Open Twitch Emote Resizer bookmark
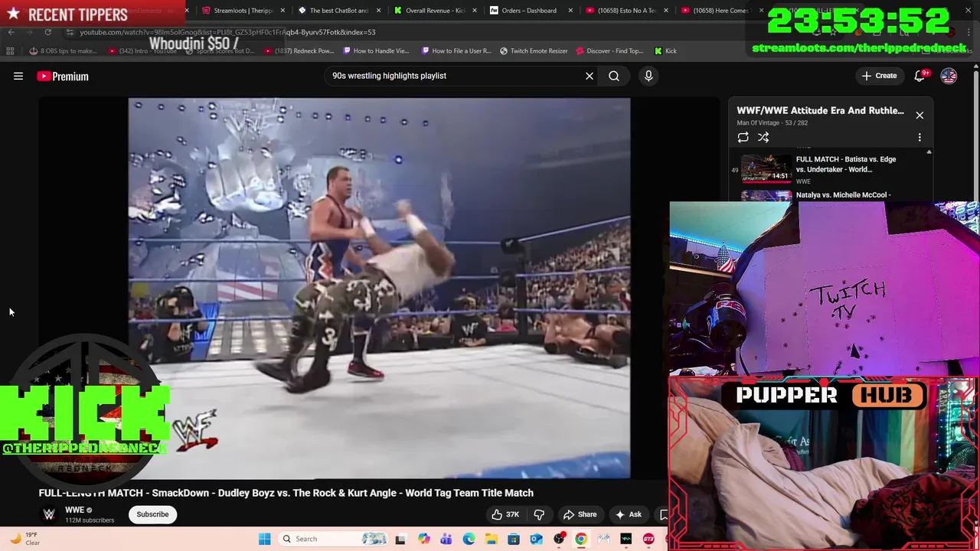 click(534, 51)
